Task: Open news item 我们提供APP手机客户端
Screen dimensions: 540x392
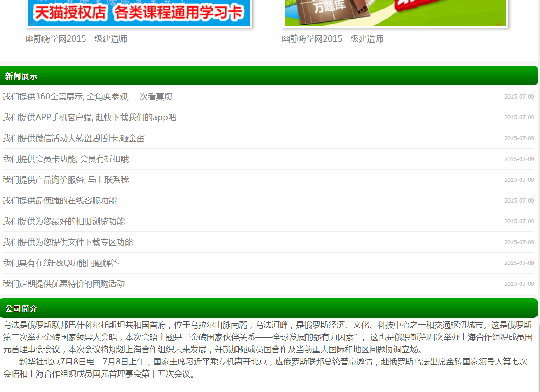Action: tap(89, 118)
